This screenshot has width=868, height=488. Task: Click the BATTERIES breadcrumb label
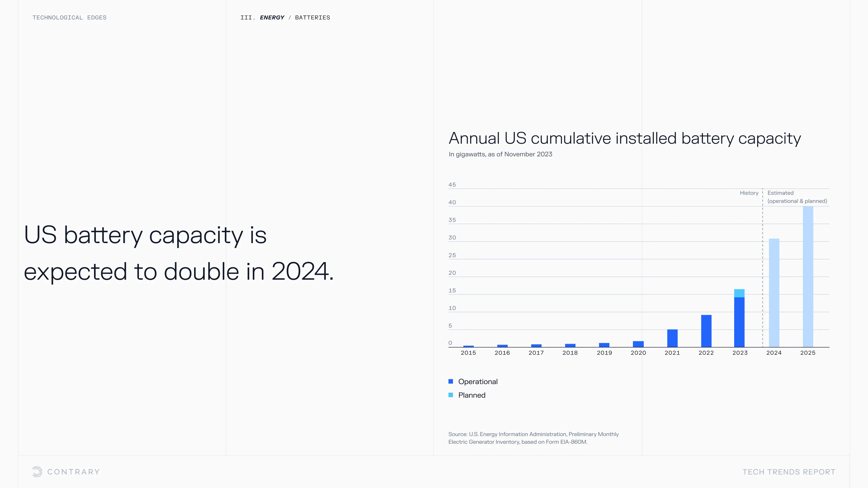point(312,17)
